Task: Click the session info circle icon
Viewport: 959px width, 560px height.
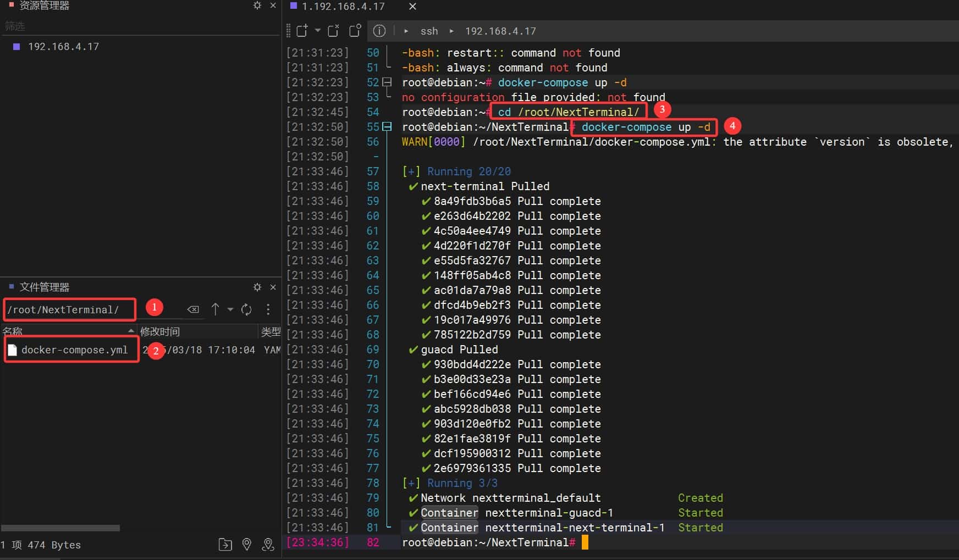Action: (379, 31)
